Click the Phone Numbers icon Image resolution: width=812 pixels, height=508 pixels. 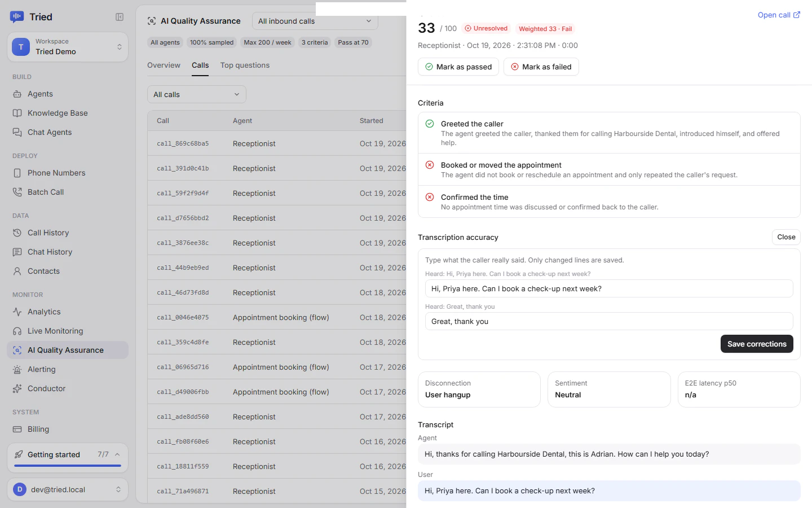(17, 173)
